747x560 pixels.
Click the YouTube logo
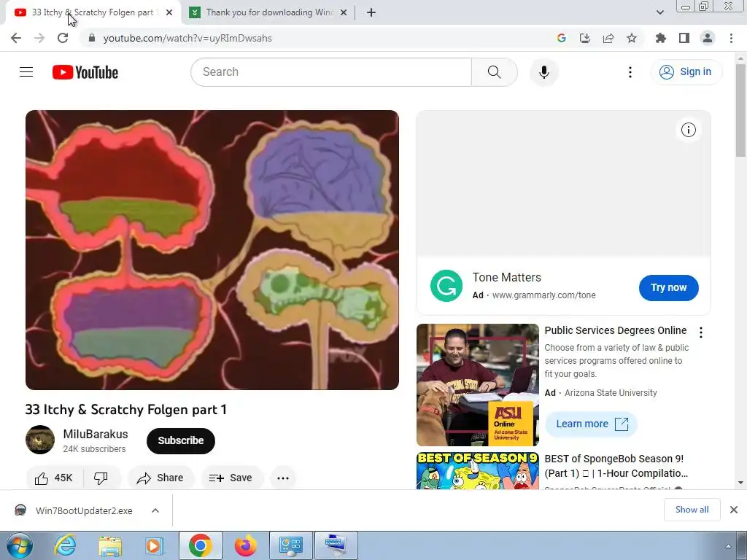(85, 72)
